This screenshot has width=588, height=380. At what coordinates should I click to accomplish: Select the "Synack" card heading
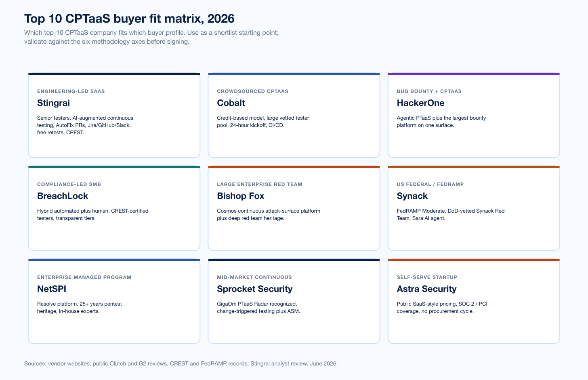coord(412,196)
